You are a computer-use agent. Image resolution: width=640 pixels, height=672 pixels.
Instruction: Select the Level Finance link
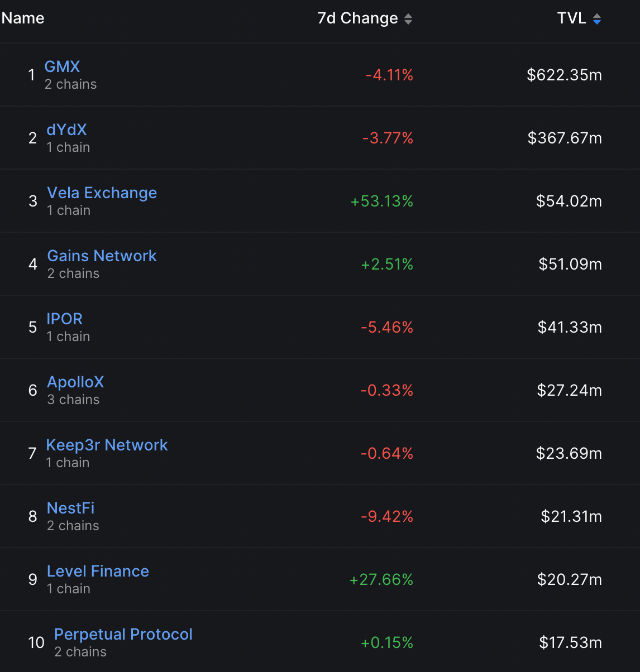pos(98,571)
